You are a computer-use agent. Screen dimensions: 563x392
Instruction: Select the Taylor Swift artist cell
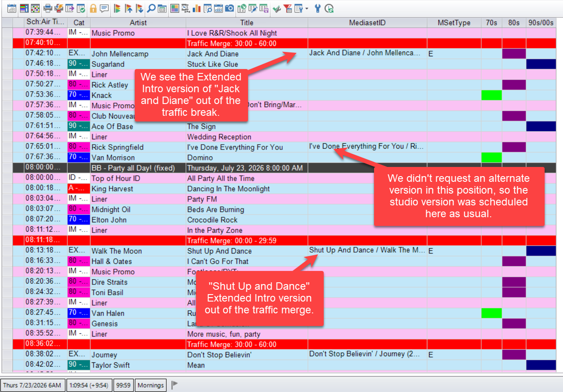[138, 365]
